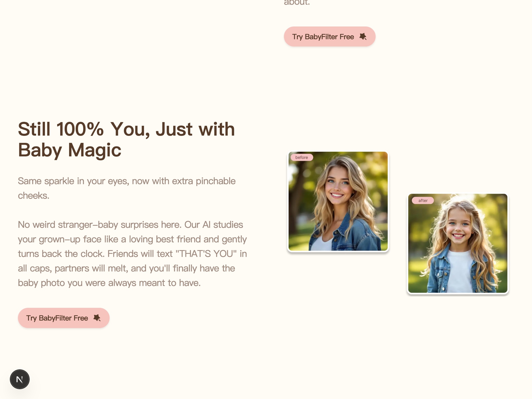The height and width of the screenshot is (399, 532).
Task: Click the "baby photo you were always meant" line
Action: pos(109,283)
